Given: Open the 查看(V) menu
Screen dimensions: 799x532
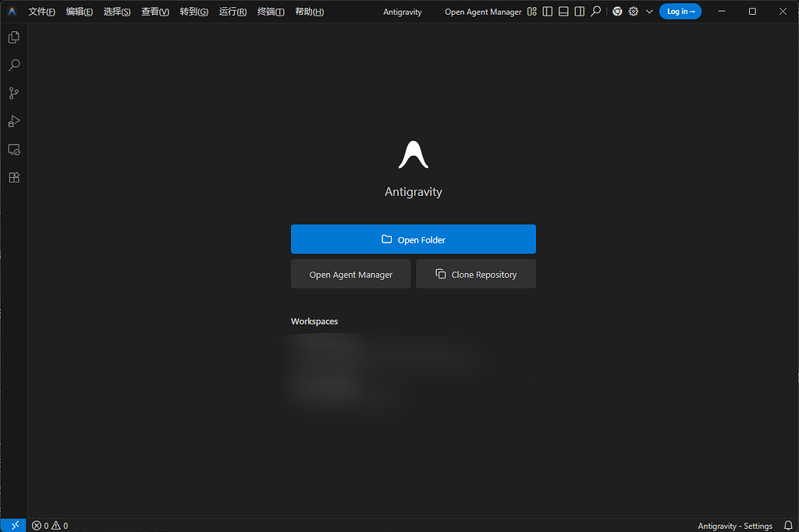Looking at the screenshot, I should click(155, 11).
